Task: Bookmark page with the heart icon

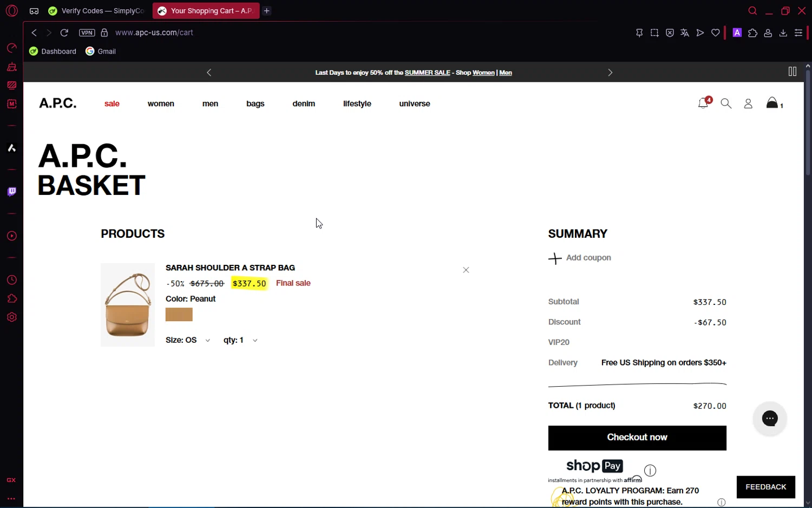Action: coord(716,33)
